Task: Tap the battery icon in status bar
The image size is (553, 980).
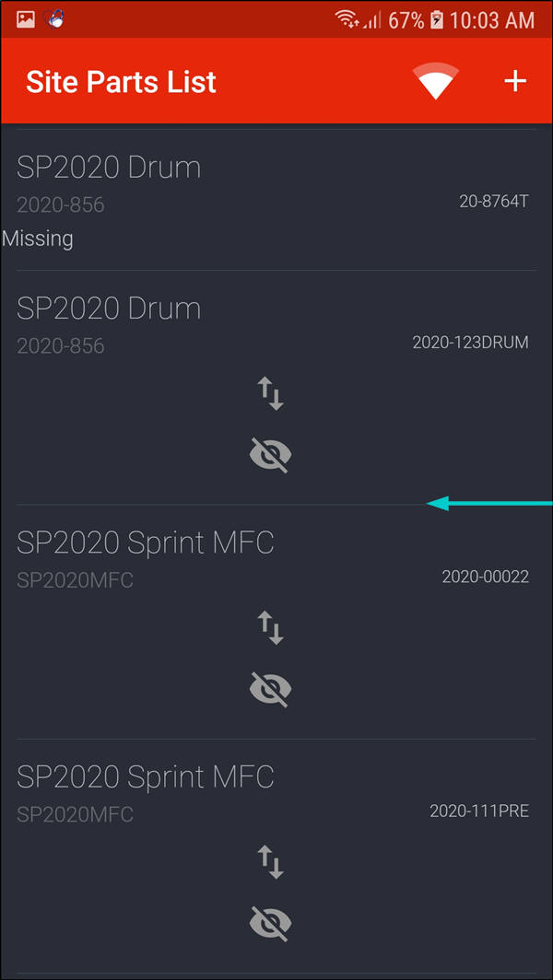Action: 437,19
